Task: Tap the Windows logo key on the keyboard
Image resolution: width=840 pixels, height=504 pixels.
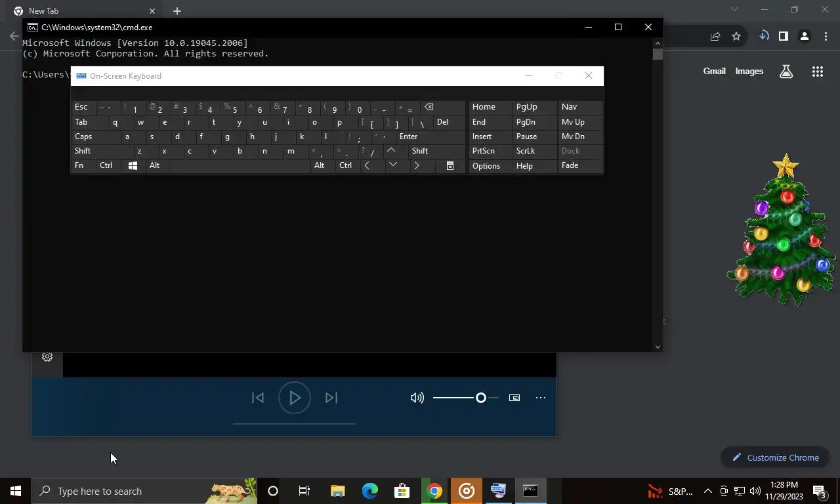Action: (x=133, y=166)
